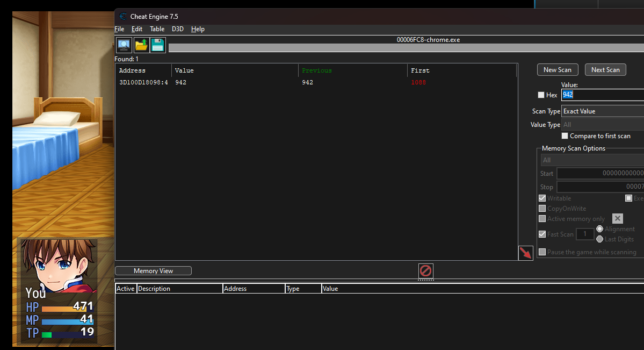The image size is (644, 350).
Task: Click the scan progress bar
Action: 406,48
